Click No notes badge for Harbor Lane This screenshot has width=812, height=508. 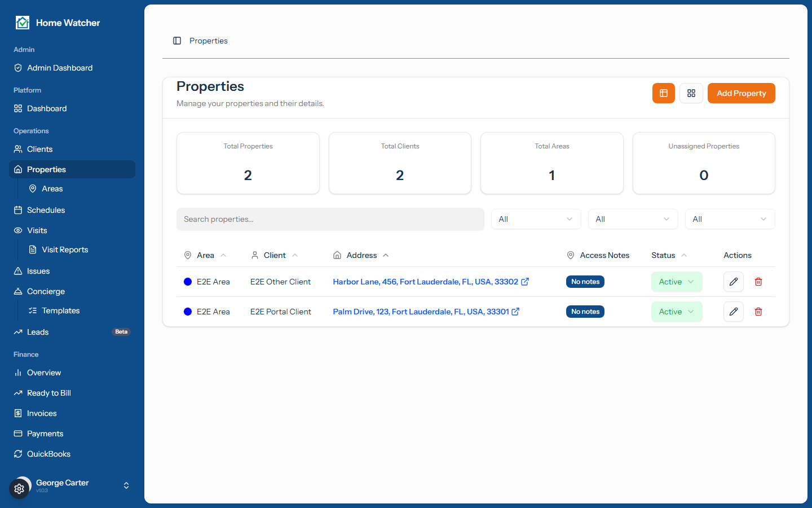(585, 282)
